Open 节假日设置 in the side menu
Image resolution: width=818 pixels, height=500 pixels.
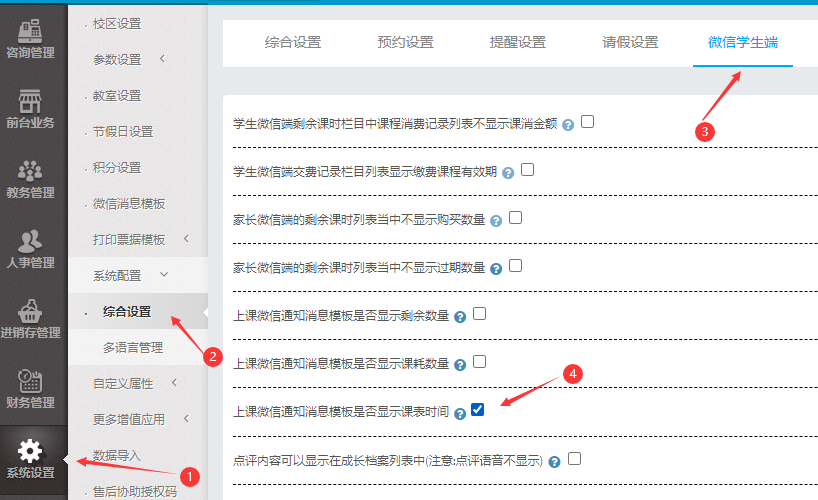pos(123,132)
